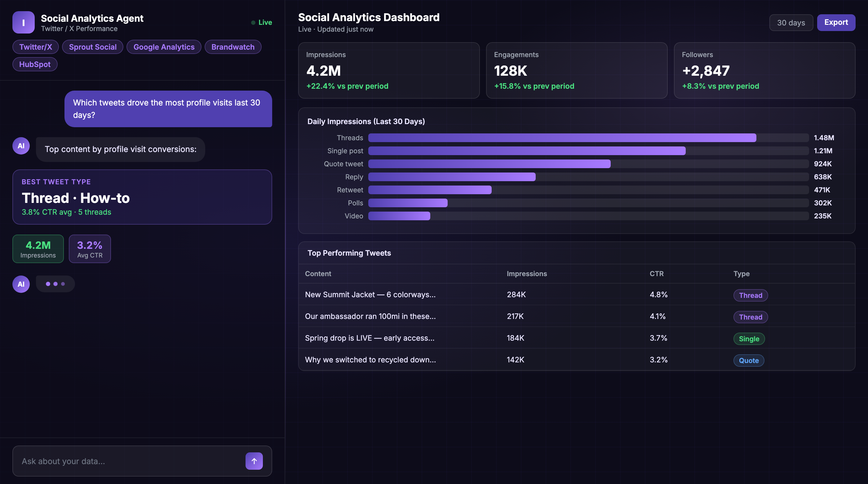Sort by the Impressions column header
The image size is (868, 484).
tap(527, 274)
